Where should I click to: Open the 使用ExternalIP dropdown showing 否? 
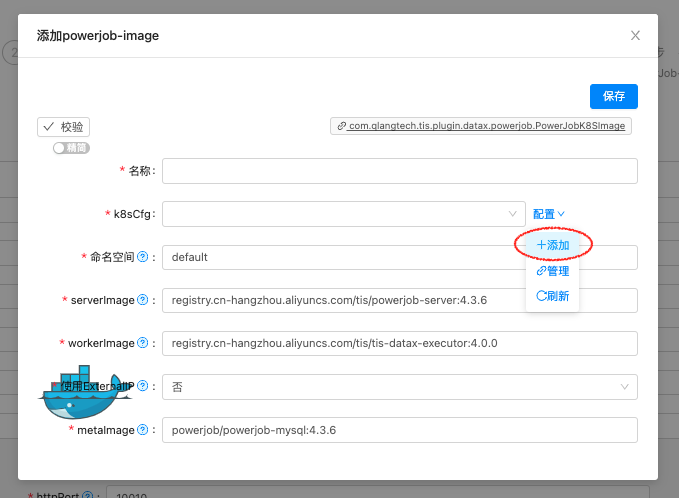(399, 387)
